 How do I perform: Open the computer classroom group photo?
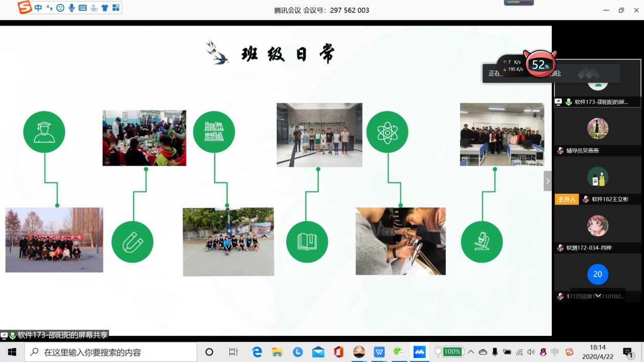point(502,134)
